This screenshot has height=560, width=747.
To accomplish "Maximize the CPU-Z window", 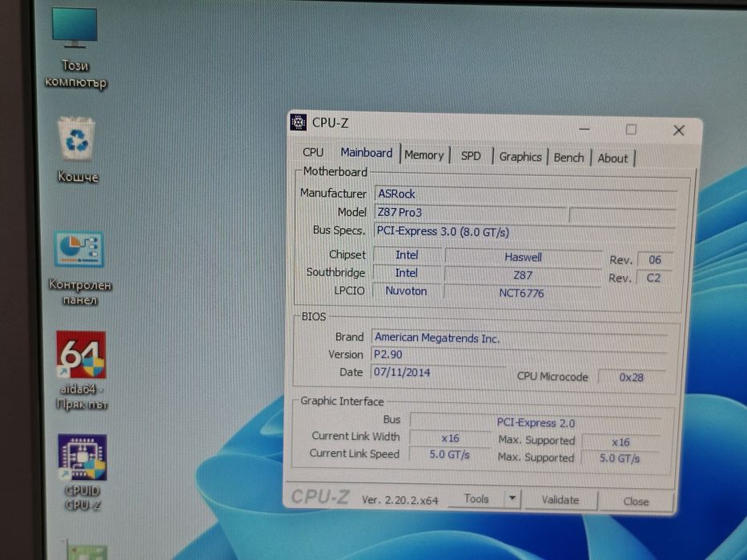I will point(631,130).
